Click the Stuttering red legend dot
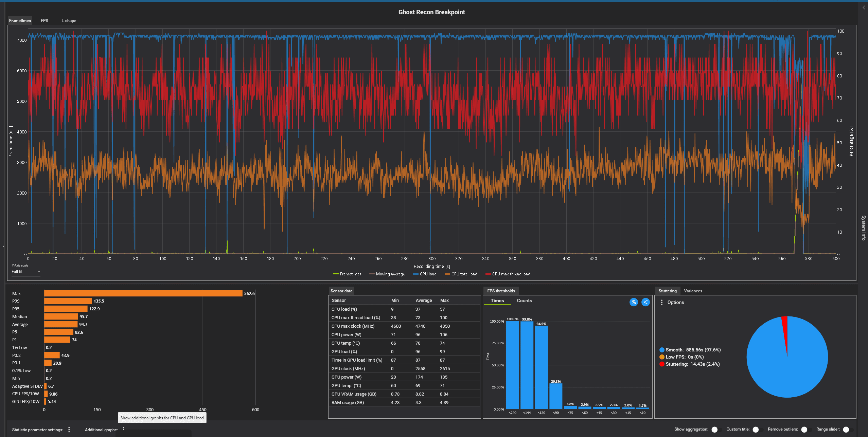Image resolution: width=868 pixels, height=437 pixels. [x=662, y=364]
